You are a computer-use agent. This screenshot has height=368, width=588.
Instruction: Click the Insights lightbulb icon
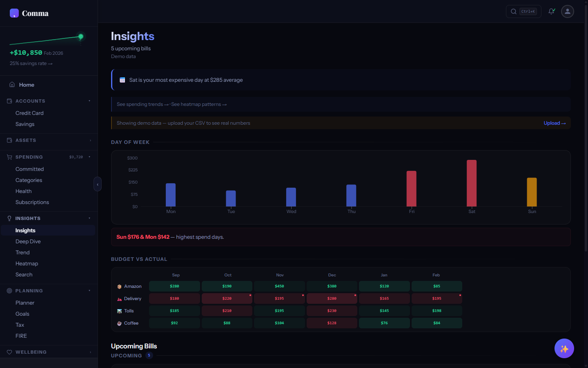point(9,218)
